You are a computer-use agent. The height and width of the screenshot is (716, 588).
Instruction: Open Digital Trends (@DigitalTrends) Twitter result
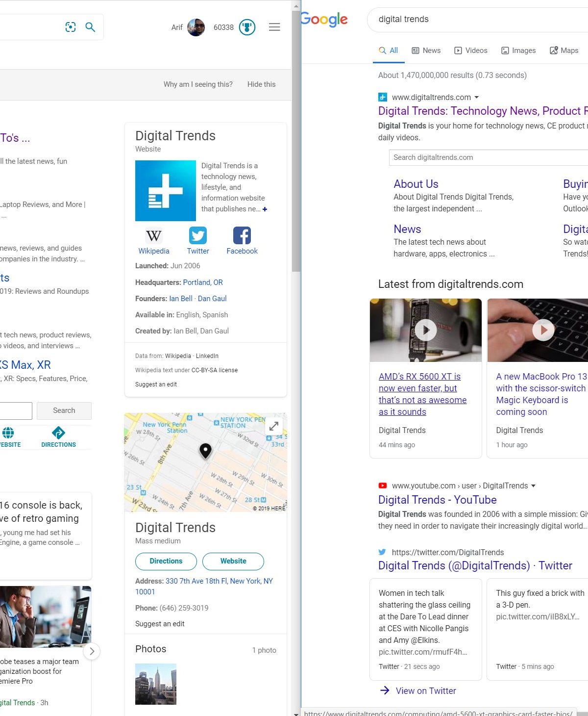(x=475, y=565)
